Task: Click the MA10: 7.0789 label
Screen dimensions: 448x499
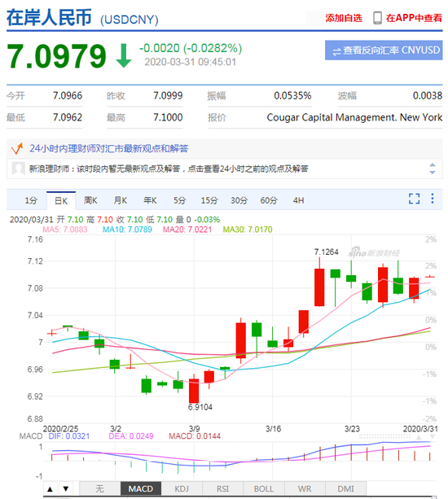Action: (127, 230)
